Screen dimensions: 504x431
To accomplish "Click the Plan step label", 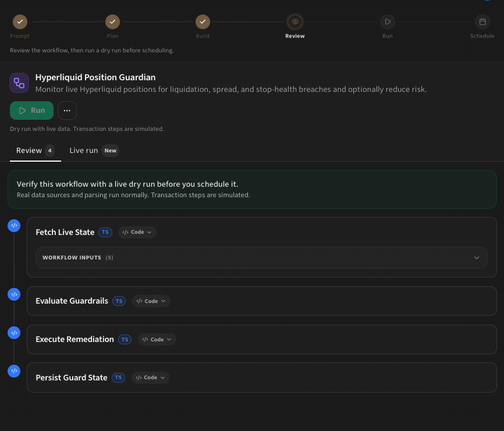I will click(112, 36).
